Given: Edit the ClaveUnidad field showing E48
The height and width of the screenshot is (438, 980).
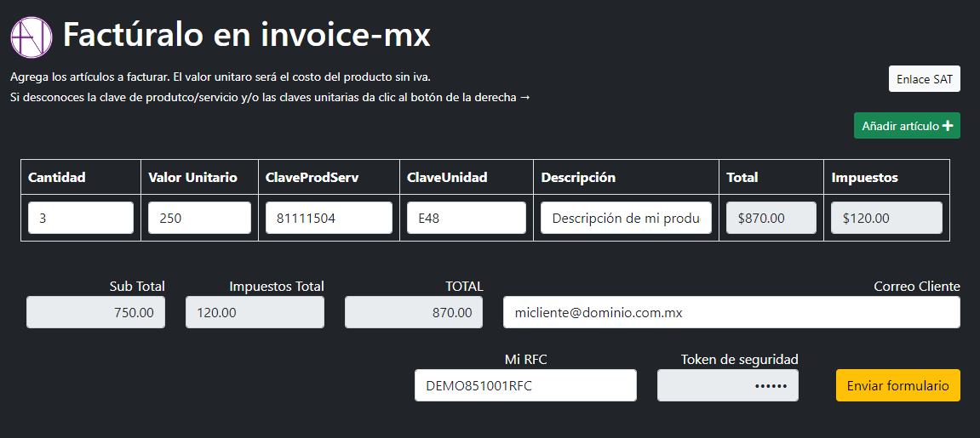Looking at the screenshot, I should tap(466, 218).
